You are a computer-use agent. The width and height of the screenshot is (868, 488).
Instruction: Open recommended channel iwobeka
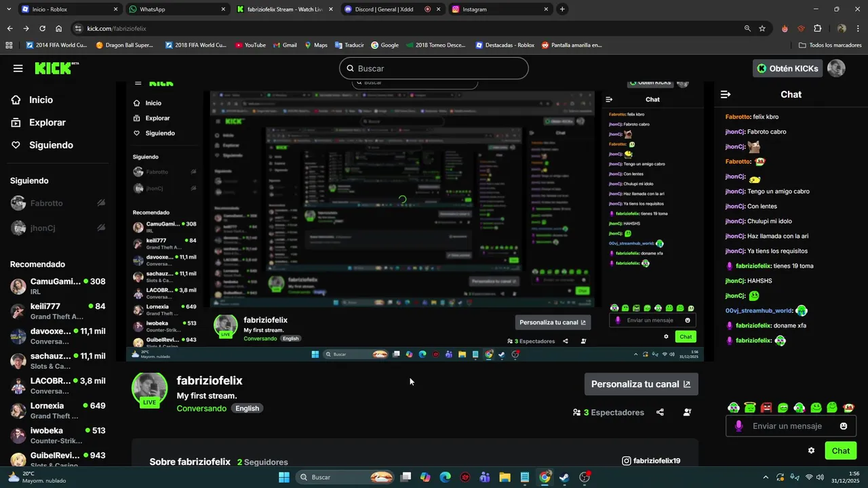tap(58, 435)
